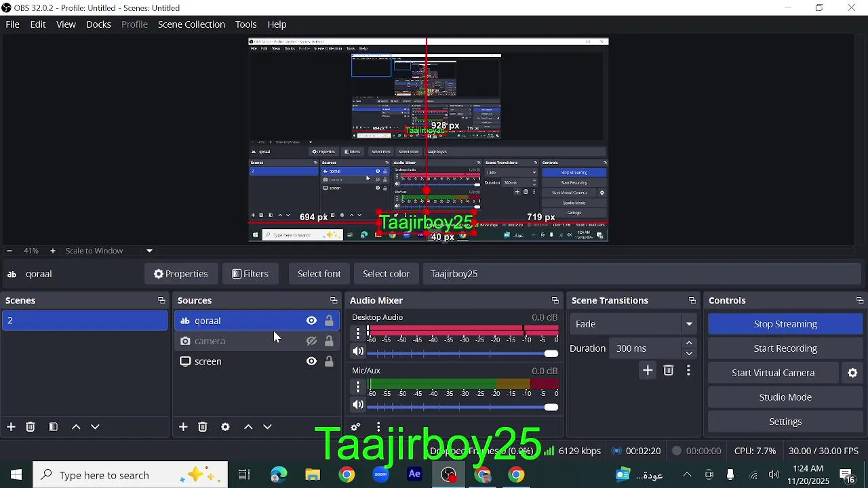This screenshot has height=488, width=868.
Task: Toggle visibility of screen source
Action: pos(311,361)
